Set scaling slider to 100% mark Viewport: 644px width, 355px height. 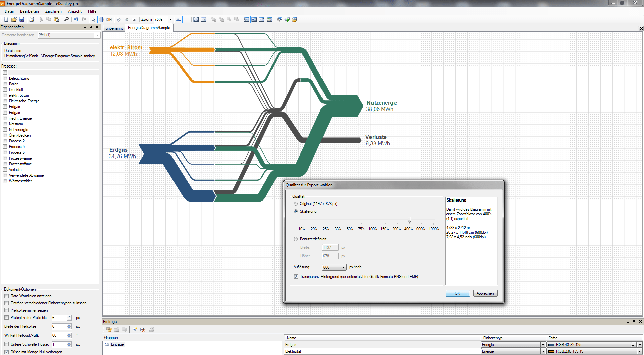[373, 219]
